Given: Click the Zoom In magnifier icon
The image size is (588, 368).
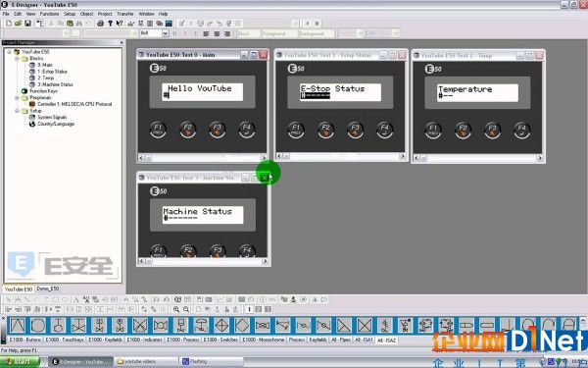Looking at the screenshot, I should pos(176,309).
